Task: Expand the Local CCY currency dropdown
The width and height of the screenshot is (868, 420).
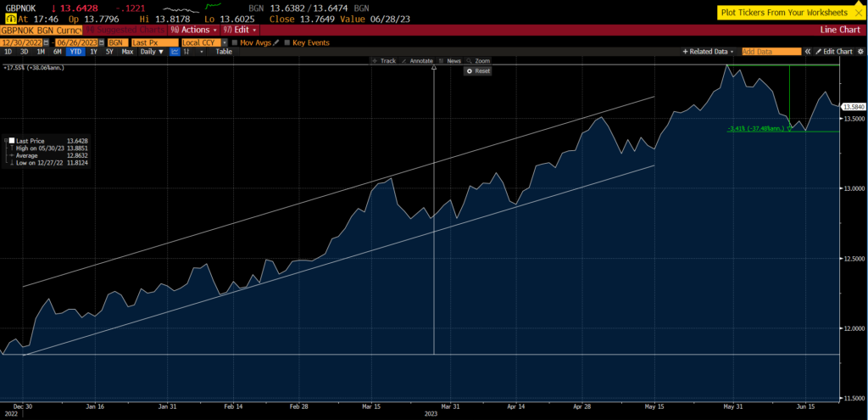Action: (225, 42)
